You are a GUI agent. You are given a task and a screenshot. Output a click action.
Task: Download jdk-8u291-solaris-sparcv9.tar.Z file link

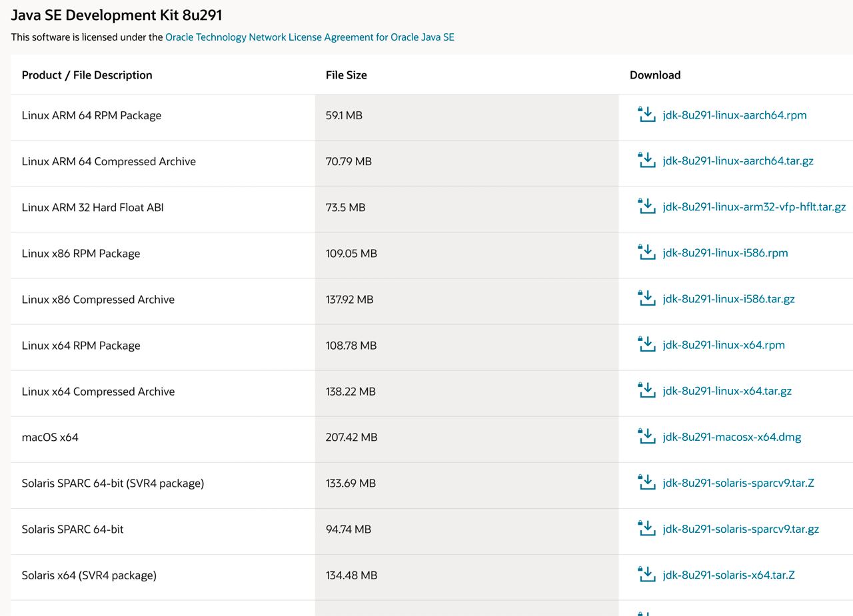738,483
